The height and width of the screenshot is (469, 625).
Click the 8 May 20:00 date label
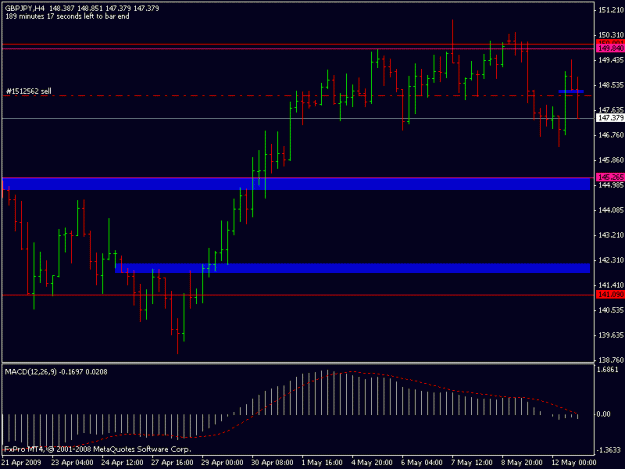click(x=522, y=462)
